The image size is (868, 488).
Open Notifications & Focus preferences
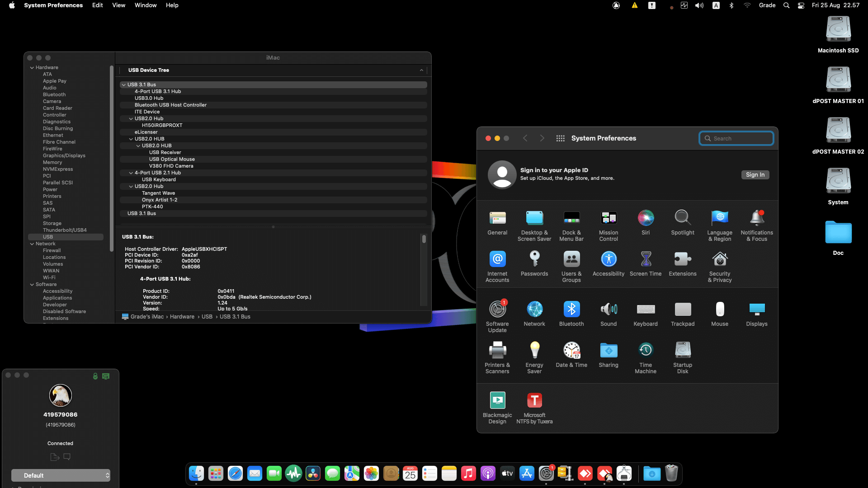tap(757, 225)
